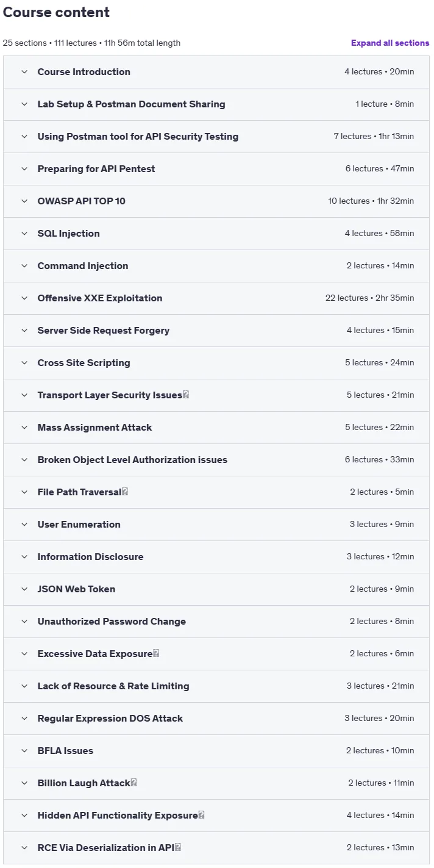The height and width of the screenshot is (868, 434).
Task: Open Regular Expression DOS Attack section
Action: click(216, 719)
